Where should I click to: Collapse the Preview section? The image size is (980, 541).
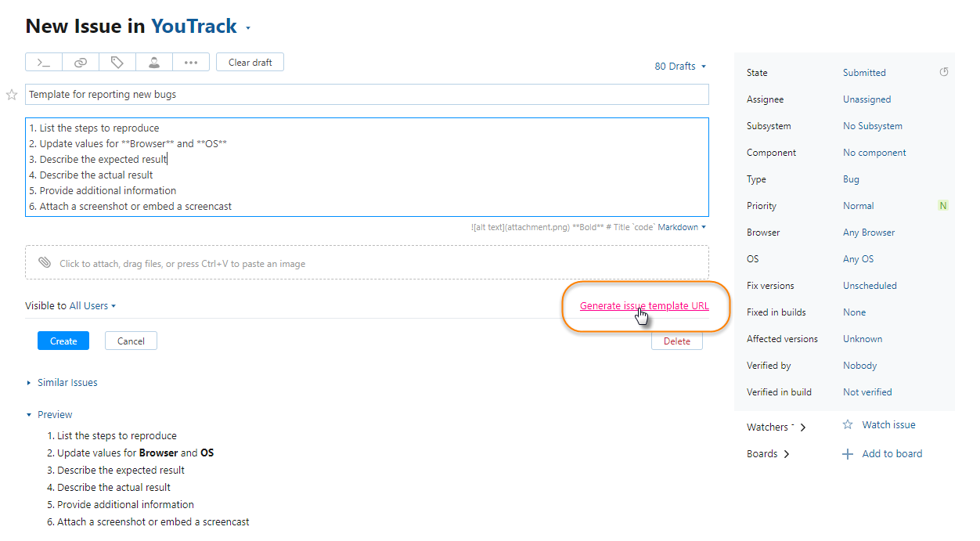[54, 415]
